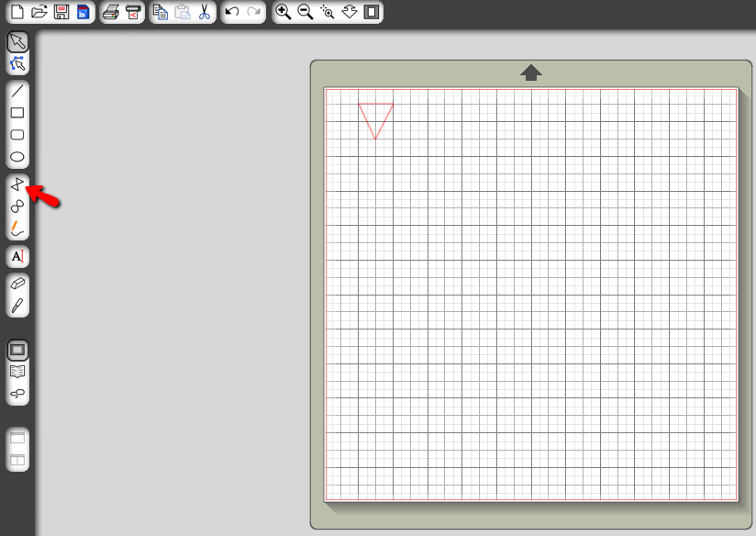This screenshot has width=756, height=536.
Task: Select the Eraser tool
Action: (x=17, y=284)
